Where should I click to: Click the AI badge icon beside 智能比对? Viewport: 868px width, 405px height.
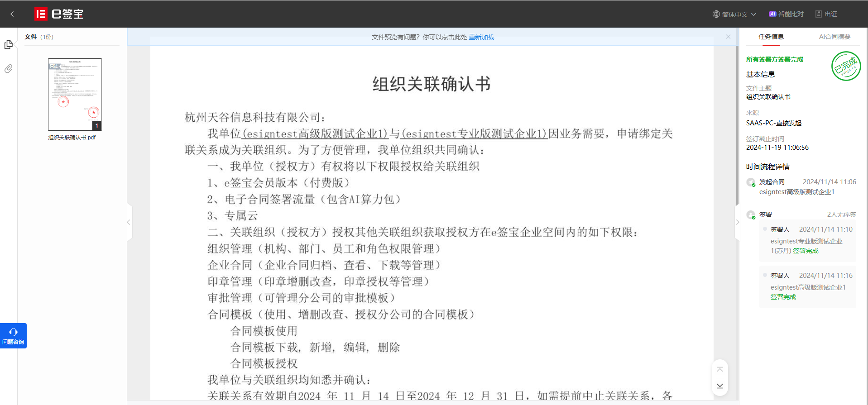772,14
